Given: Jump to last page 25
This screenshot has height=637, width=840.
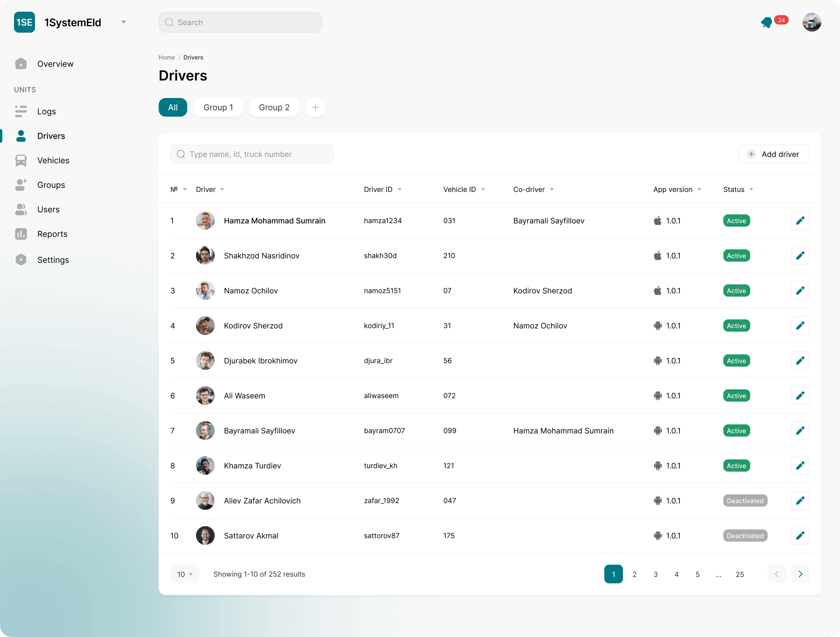Looking at the screenshot, I should coord(740,574).
